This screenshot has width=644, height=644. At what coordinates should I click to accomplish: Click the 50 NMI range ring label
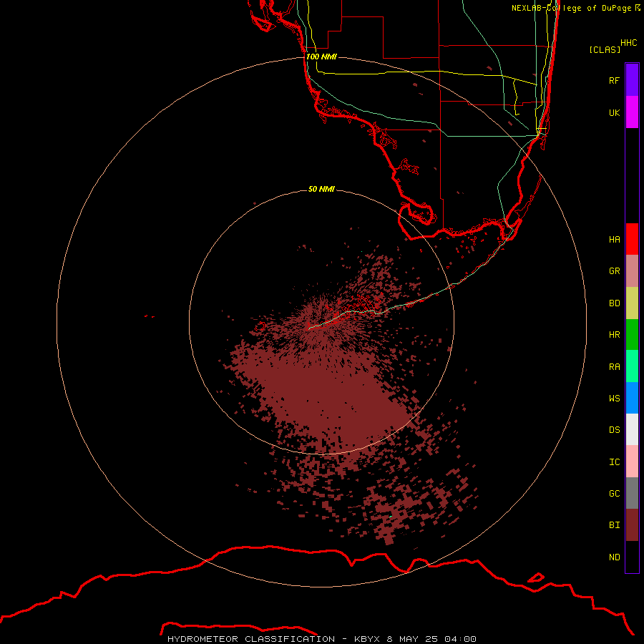click(321, 189)
